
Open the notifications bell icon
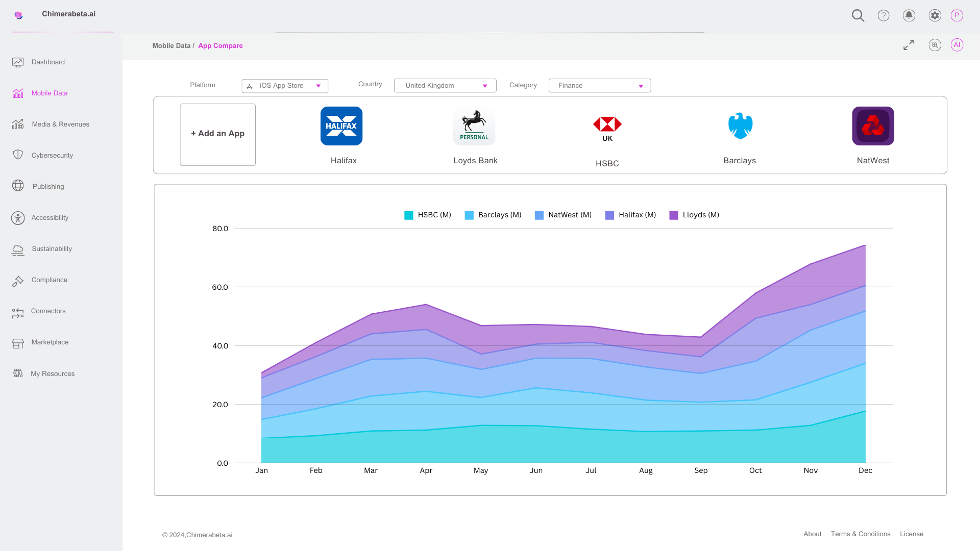click(x=909, y=15)
